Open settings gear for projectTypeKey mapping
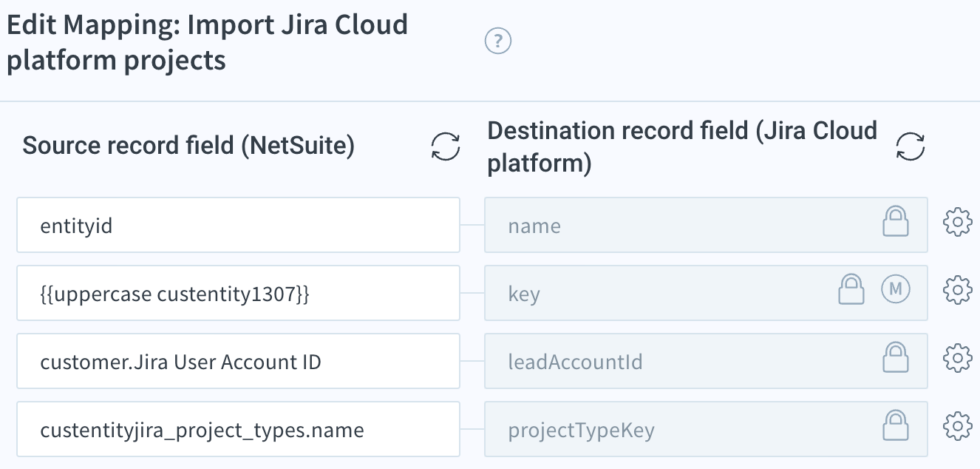980x469 pixels. point(958,427)
